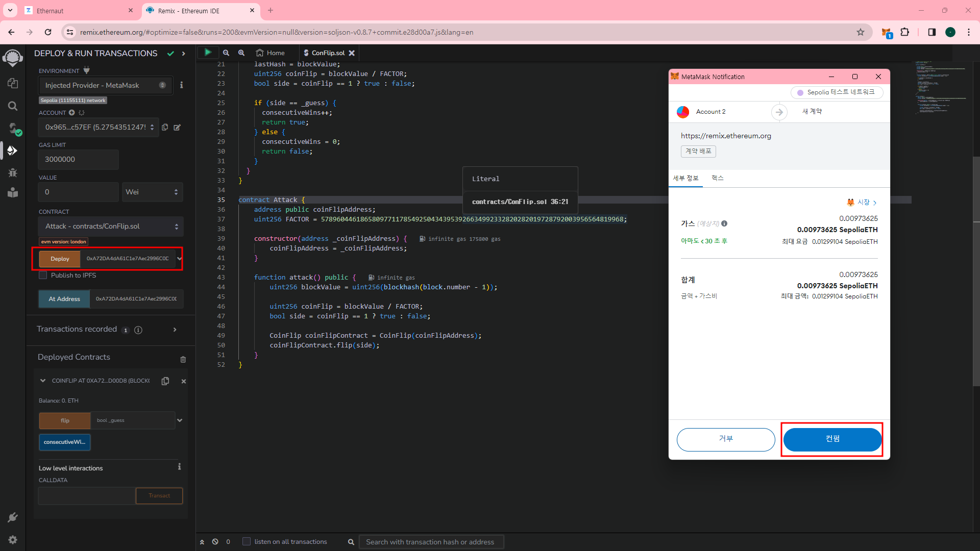980x551 pixels.
Task: Clear the terminal console icon
Action: tap(215, 542)
